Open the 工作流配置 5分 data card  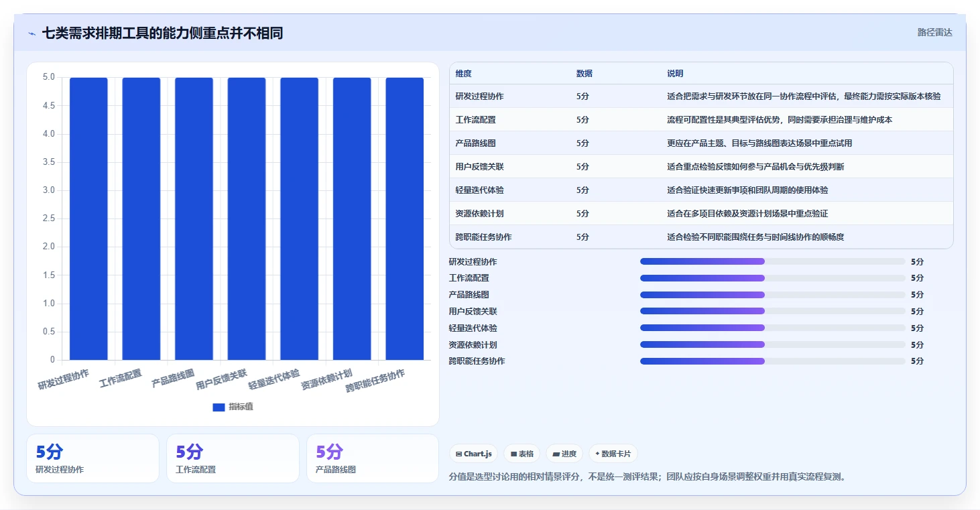(x=233, y=458)
